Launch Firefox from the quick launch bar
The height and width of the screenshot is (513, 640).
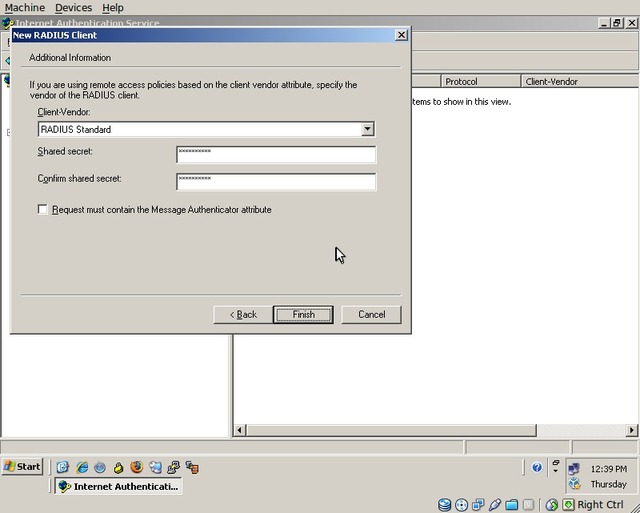click(x=136, y=467)
